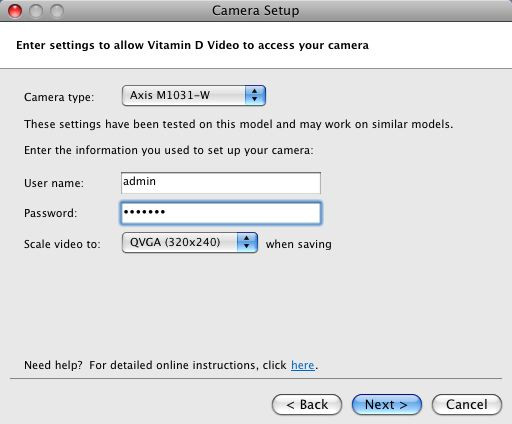Click the Camera Setup window title

click(x=256, y=10)
